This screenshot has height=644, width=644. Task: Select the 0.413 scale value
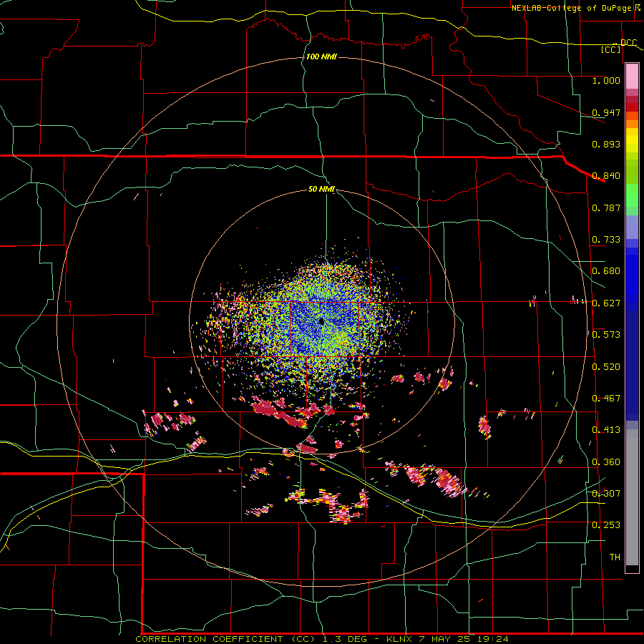pyautogui.click(x=606, y=430)
